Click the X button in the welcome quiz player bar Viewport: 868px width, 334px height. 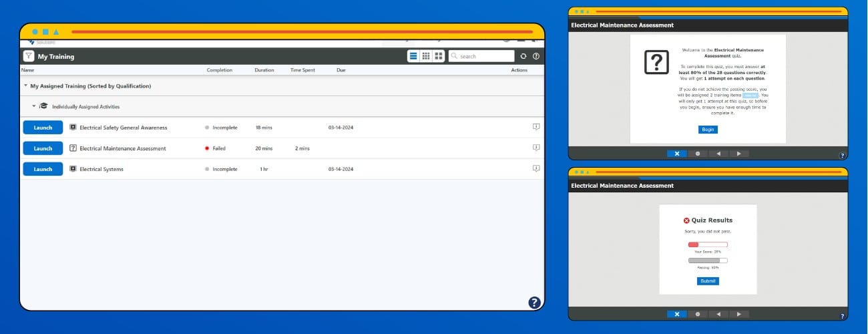point(676,154)
